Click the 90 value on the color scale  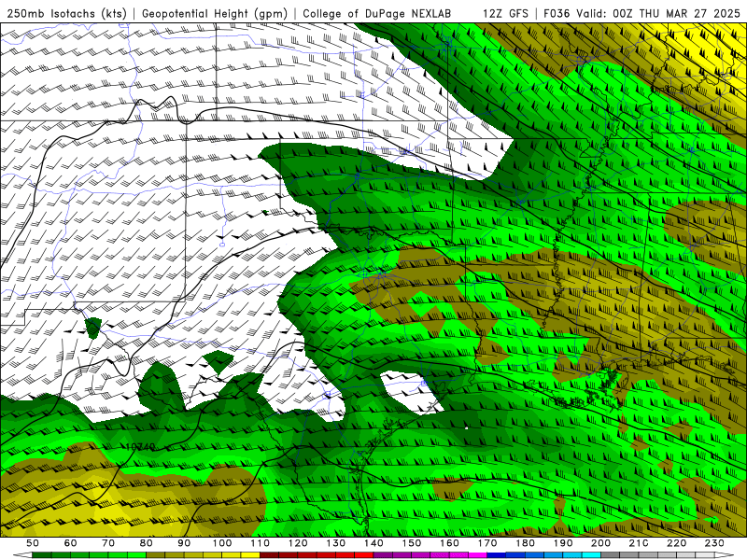[184, 543]
